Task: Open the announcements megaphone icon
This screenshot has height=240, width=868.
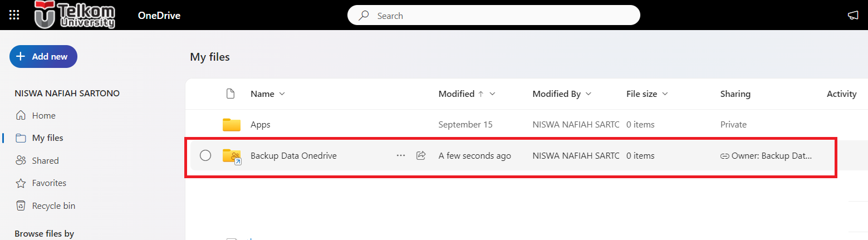Action: (x=853, y=16)
